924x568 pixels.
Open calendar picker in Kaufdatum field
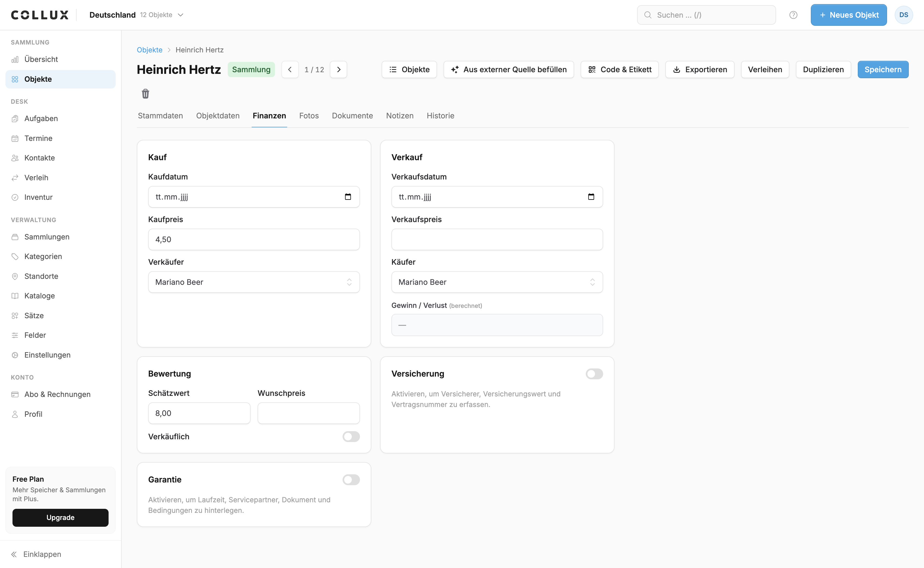348,197
